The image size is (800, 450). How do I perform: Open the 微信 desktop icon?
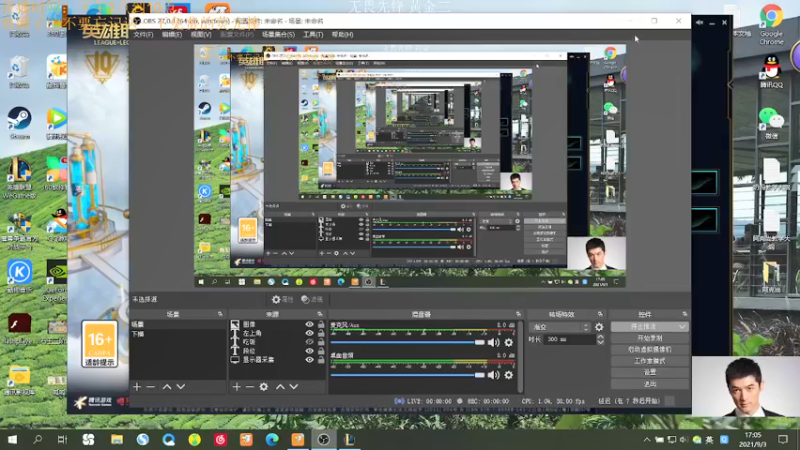tap(771, 123)
